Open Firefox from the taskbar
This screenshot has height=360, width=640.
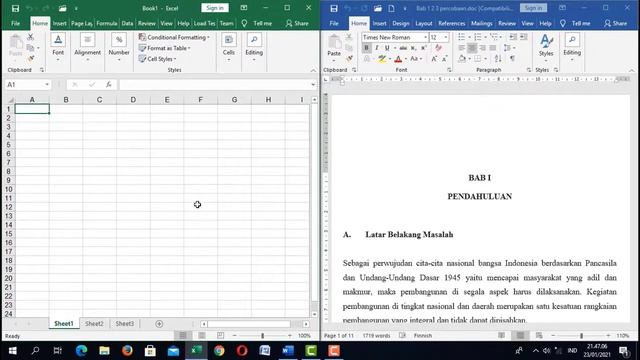pyautogui.click(x=127, y=351)
